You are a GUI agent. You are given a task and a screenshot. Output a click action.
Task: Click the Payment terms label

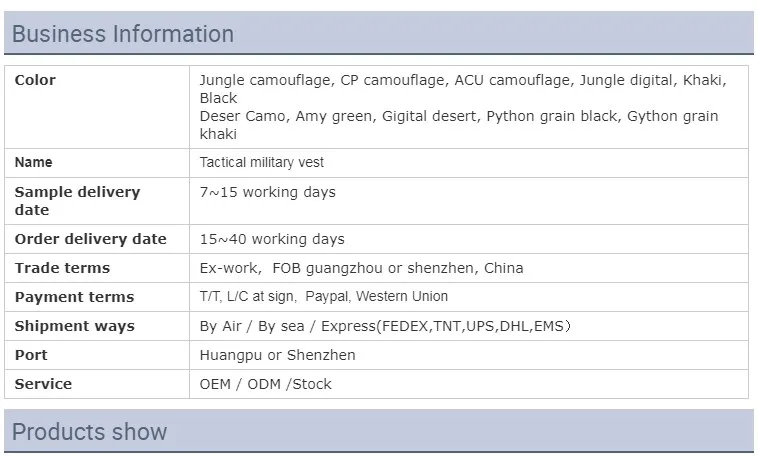tap(74, 297)
